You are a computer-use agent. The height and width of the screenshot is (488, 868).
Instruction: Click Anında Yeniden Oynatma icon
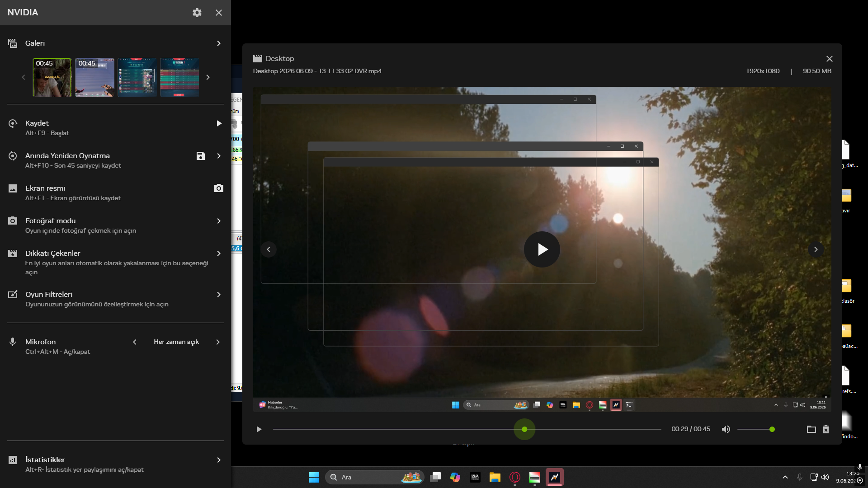13,156
